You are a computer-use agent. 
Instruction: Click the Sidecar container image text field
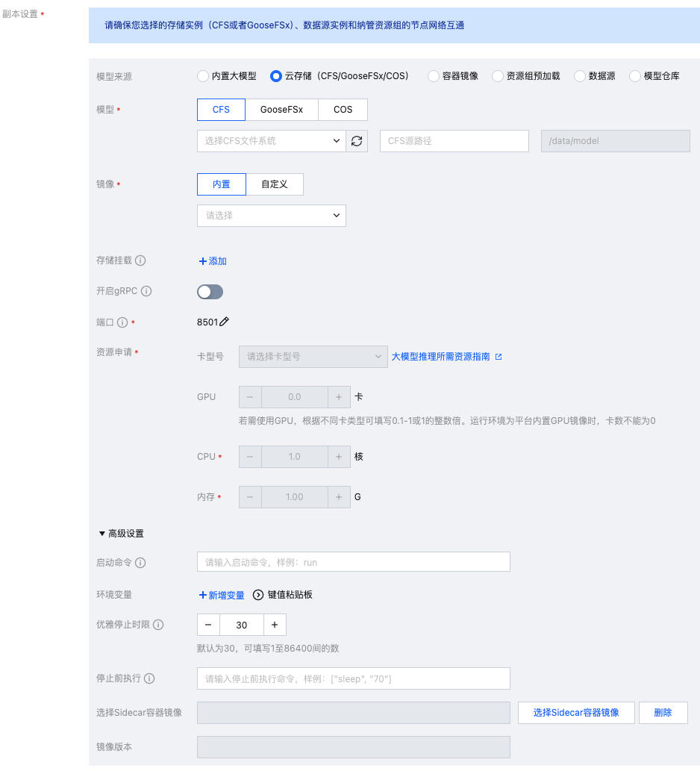coord(354,713)
